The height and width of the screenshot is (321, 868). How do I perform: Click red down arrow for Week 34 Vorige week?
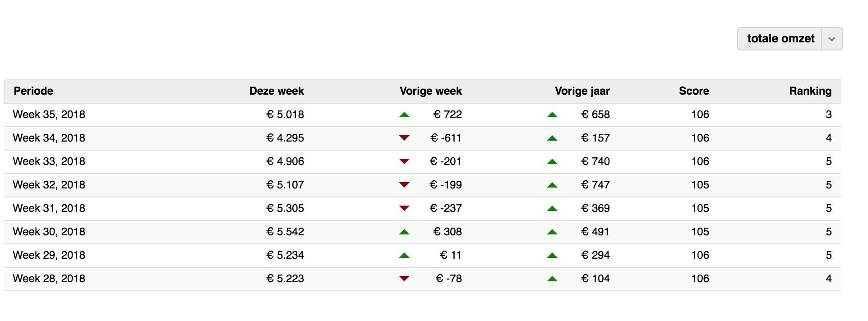point(404,138)
